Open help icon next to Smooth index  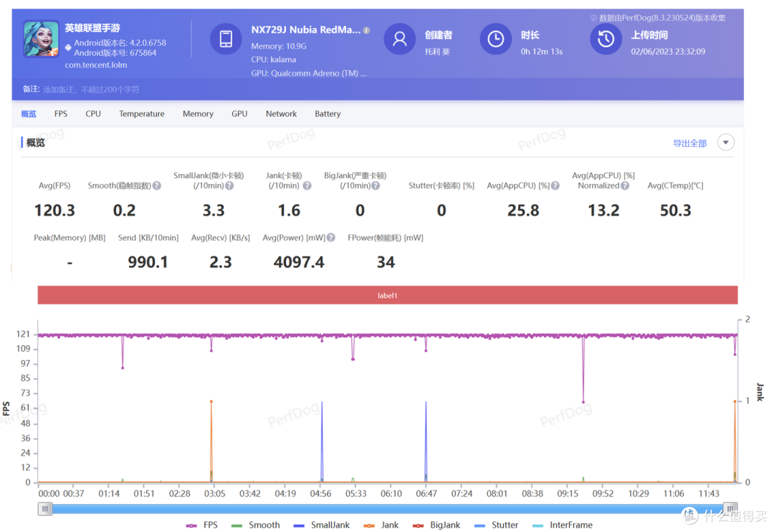pyautogui.click(x=156, y=186)
